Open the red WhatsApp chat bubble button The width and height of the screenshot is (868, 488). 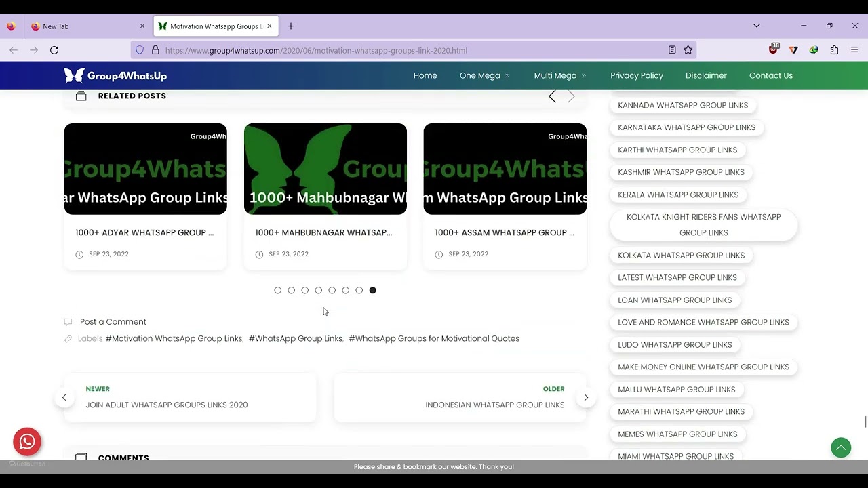[x=27, y=442]
